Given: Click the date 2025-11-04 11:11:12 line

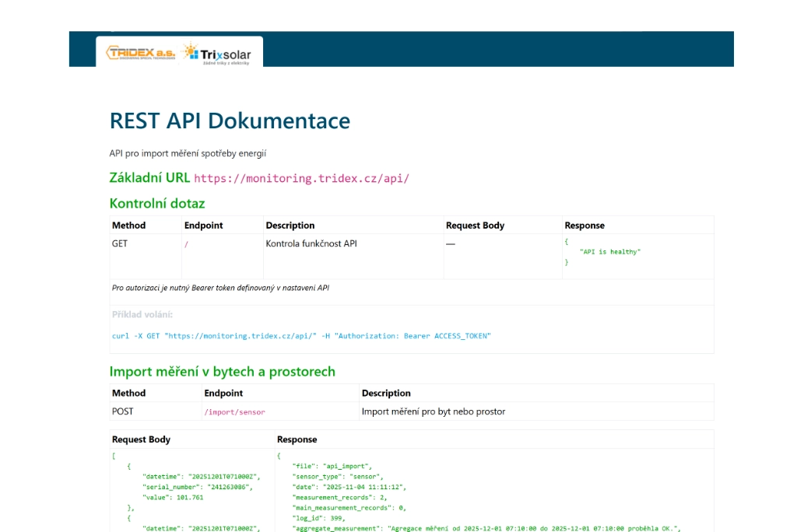Looking at the screenshot, I should click(x=349, y=487).
